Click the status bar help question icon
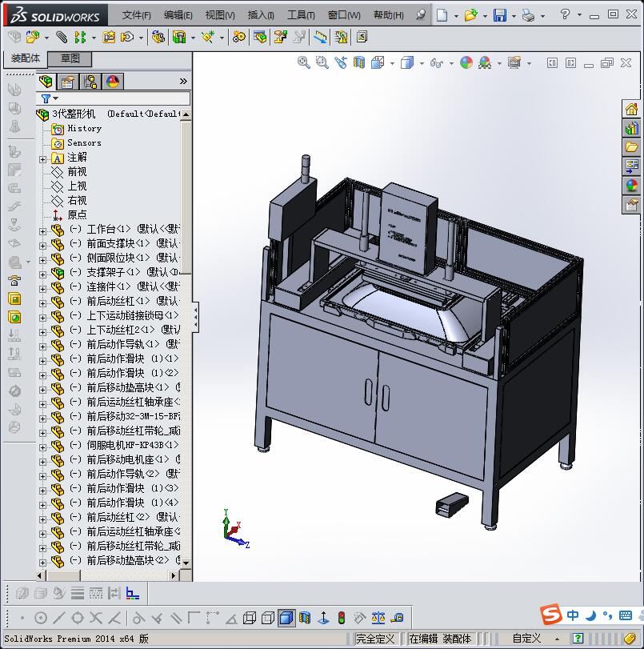This screenshot has width=644, height=649. (x=578, y=639)
